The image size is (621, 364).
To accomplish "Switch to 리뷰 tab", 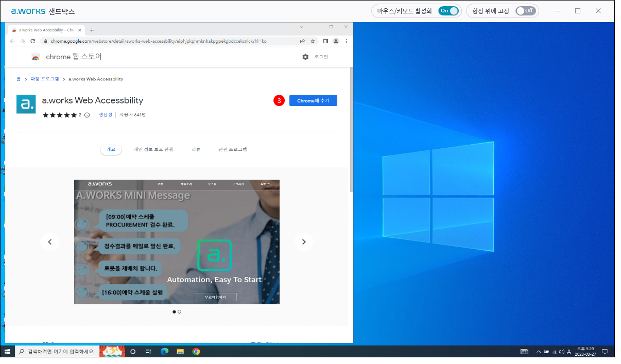I will (196, 149).
